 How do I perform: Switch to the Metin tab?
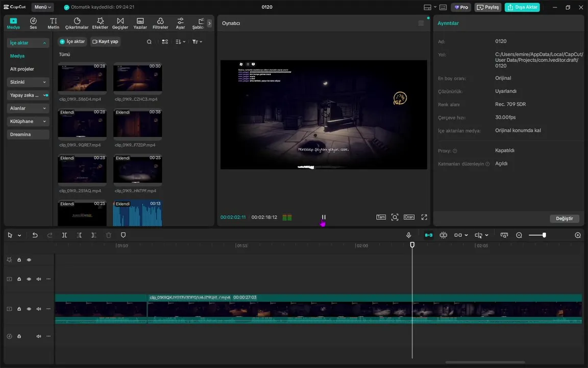pos(53,24)
